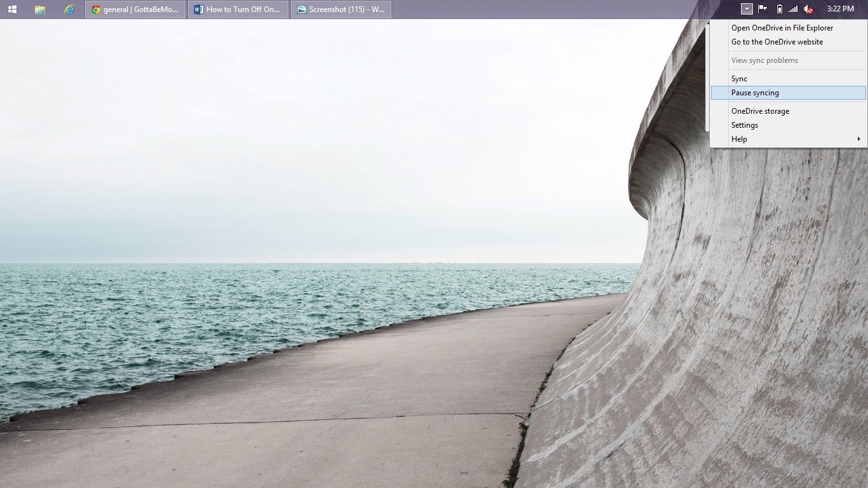Select 'Go to the OneDrive website'
Viewport: 868px width, 488px height.
click(x=788, y=42)
